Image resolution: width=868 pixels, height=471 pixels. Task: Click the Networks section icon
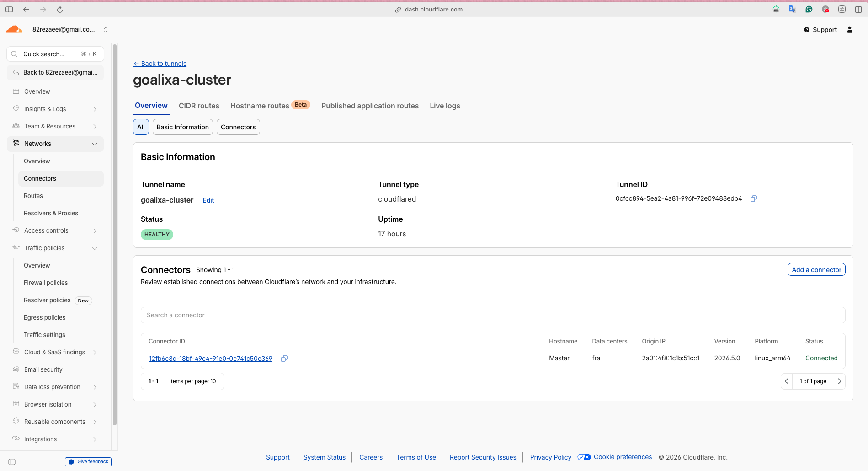click(x=16, y=144)
